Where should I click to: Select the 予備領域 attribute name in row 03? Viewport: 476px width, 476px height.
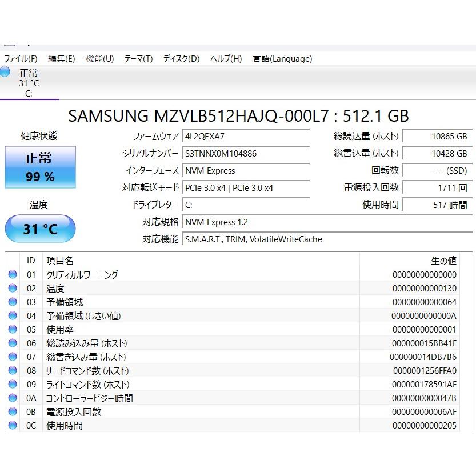coord(65,302)
